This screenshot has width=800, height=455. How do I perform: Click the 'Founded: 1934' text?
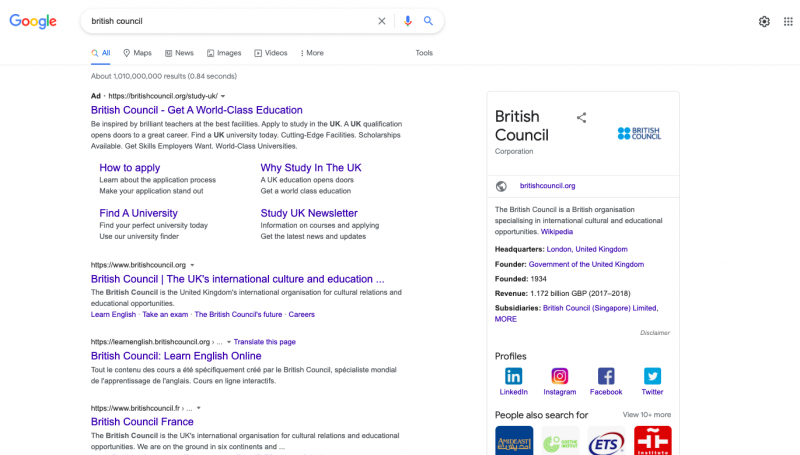pos(520,280)
